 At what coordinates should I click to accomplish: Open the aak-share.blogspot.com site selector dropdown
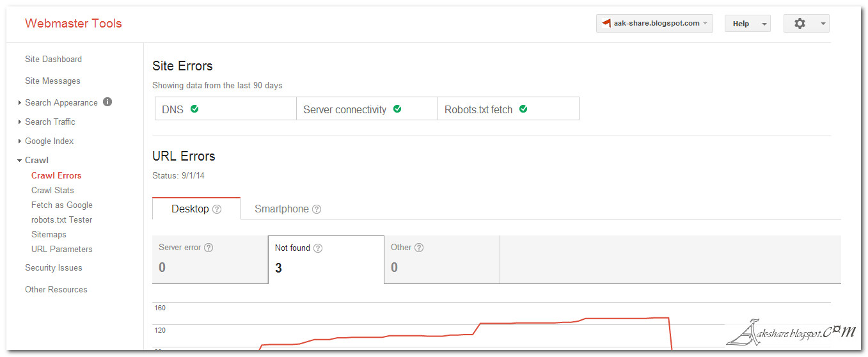coord(654,23)
